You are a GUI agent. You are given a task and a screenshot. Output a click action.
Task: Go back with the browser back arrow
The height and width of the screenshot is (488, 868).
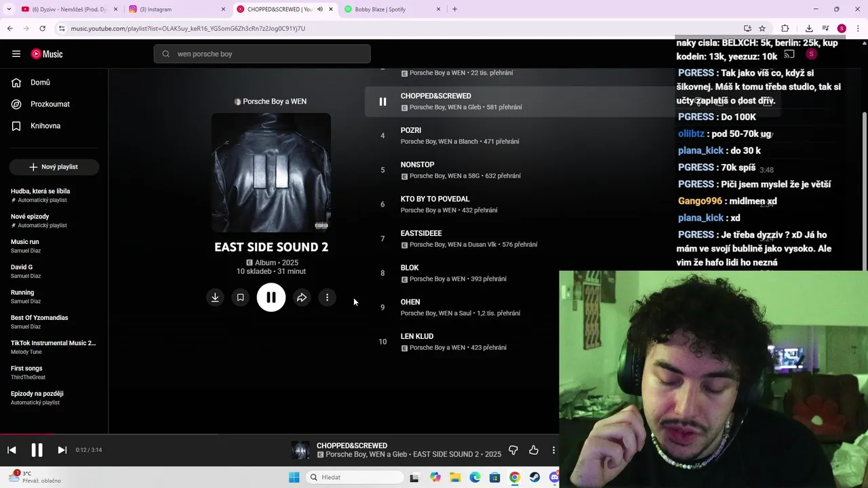pos(10,28)
